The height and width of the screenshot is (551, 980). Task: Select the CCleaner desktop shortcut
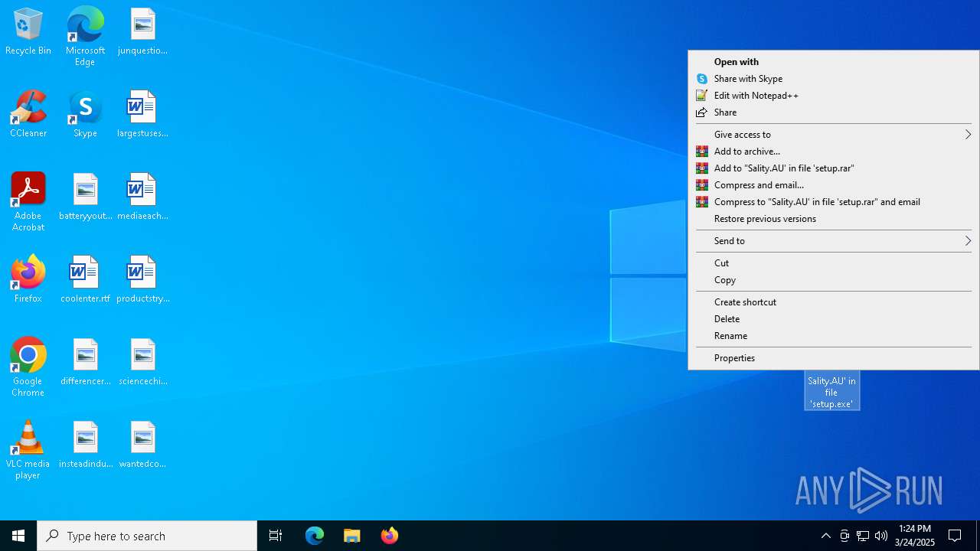(x=28, y=115)
